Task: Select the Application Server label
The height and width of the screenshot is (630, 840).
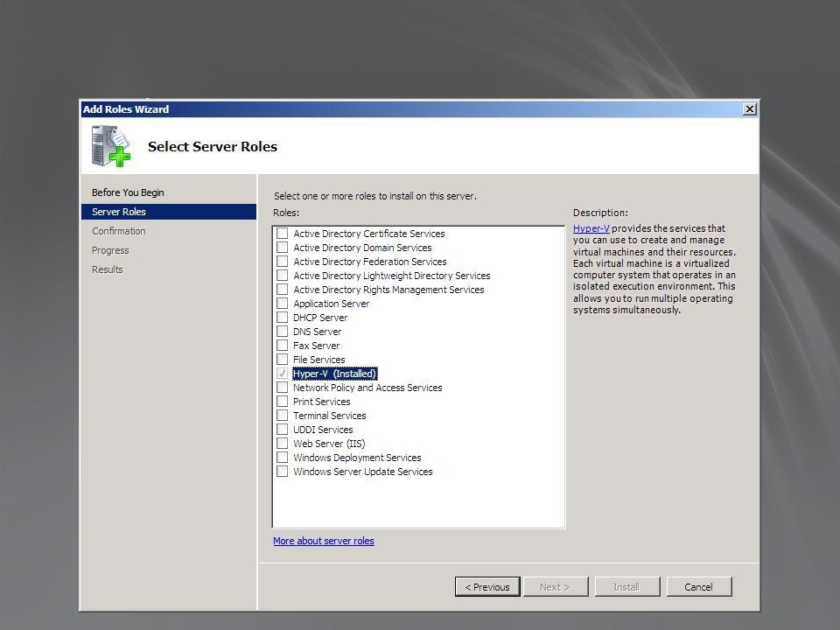Action: click(331, 304)
